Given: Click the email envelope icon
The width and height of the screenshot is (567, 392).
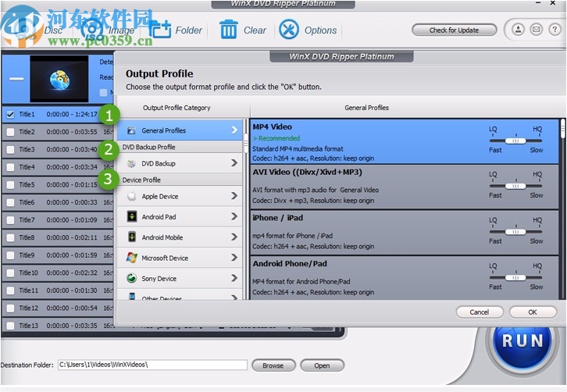Looking at the screenshot, I should pos(537,30).
